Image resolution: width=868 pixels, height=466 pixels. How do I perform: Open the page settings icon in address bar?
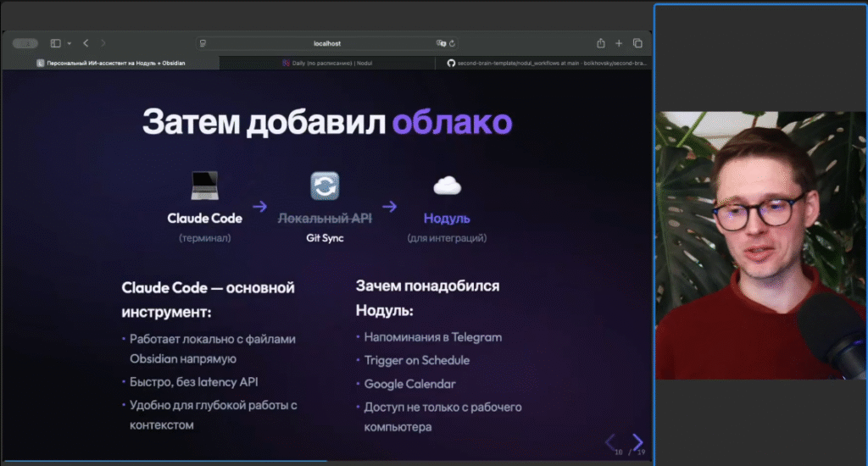(203, 43)
